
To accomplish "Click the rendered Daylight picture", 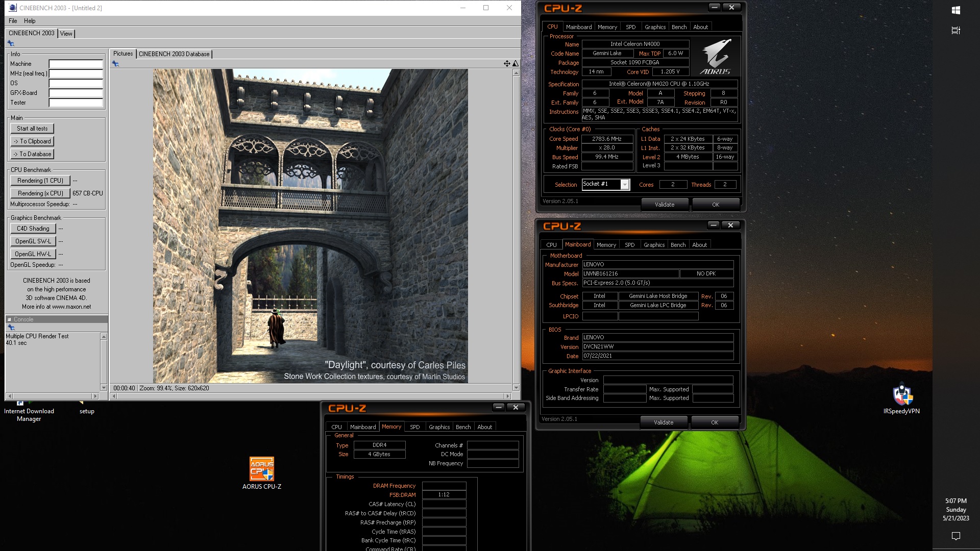I will pyautogui.click(x=310, y=226).
